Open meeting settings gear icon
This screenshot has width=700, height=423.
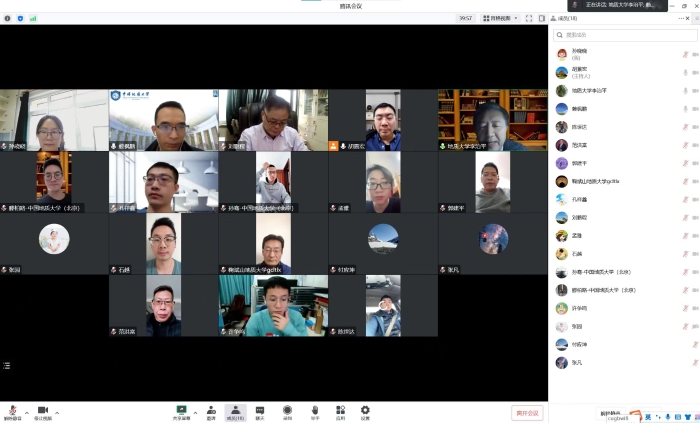pyautogui.click(x=365, y=412)
